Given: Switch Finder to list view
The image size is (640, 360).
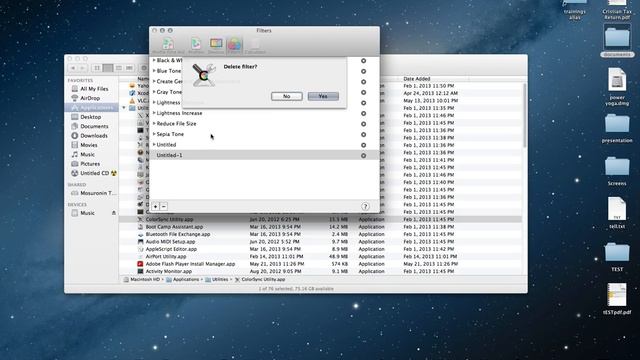Looking at the screenshot, I should [x=108, y=68].
